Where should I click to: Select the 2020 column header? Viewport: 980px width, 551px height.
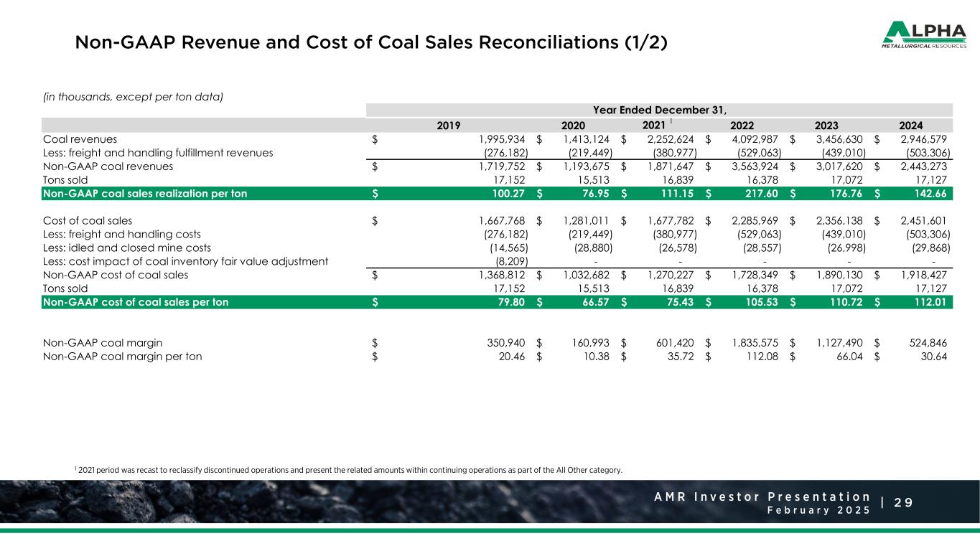(x=573, y=125)
